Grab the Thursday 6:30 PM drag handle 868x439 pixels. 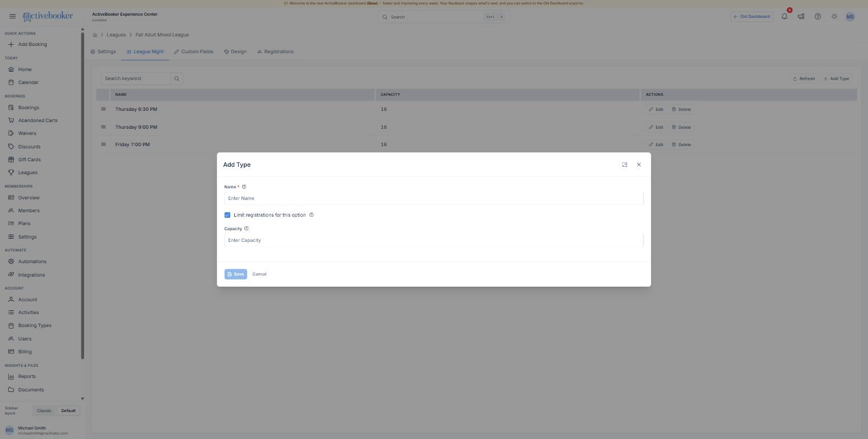click(x=103, y=109)
